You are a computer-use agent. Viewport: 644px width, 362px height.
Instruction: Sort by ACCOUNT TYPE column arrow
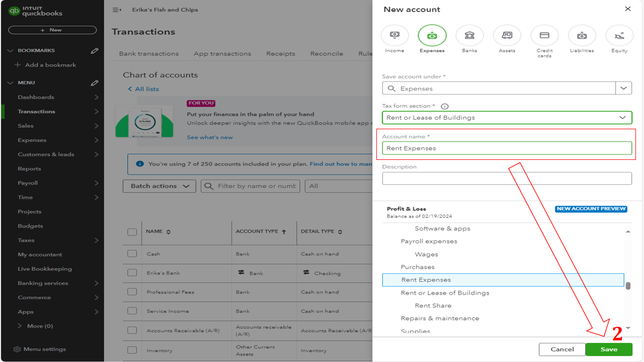[x=284, y=232]
